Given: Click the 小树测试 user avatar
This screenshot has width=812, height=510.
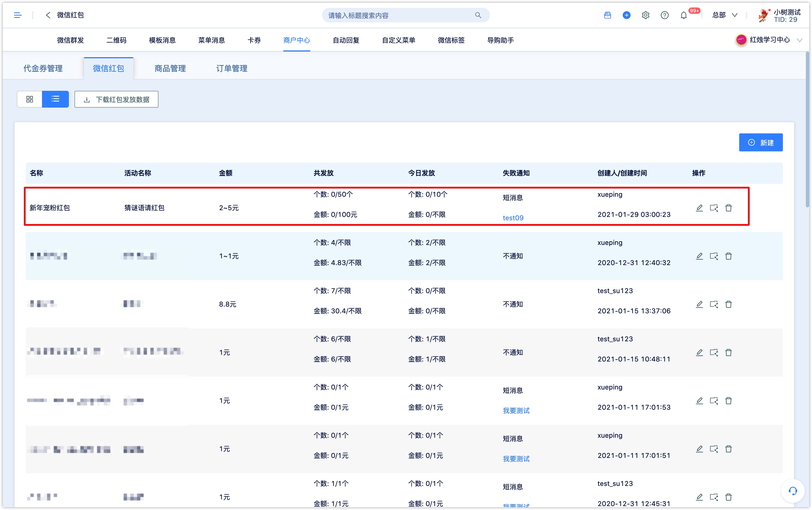Looking at the screenshot, I should [x=763, y=15].
